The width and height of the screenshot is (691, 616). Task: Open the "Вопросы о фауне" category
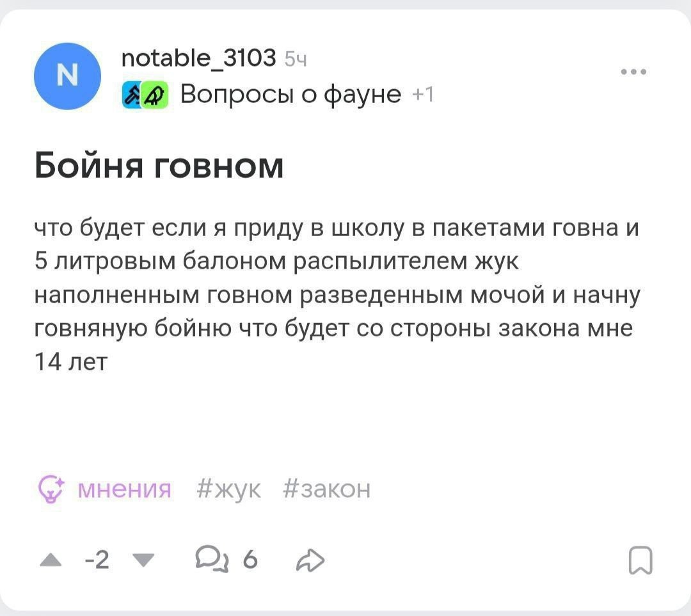pyautogui.click(x=291, y=95)
